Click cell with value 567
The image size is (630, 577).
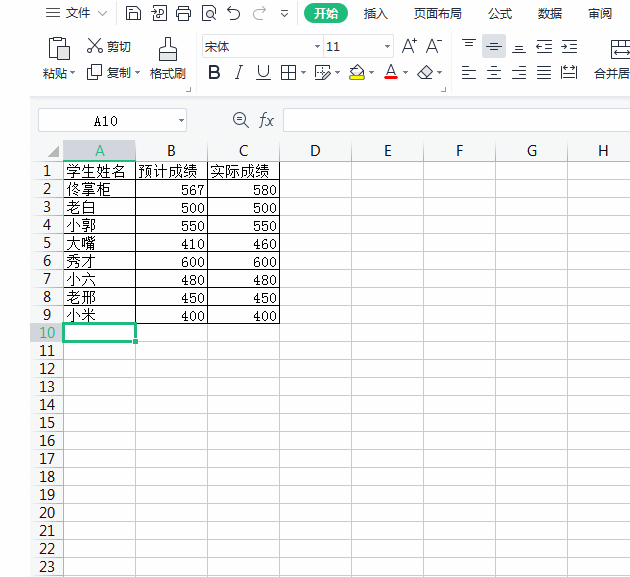[171, 189]
